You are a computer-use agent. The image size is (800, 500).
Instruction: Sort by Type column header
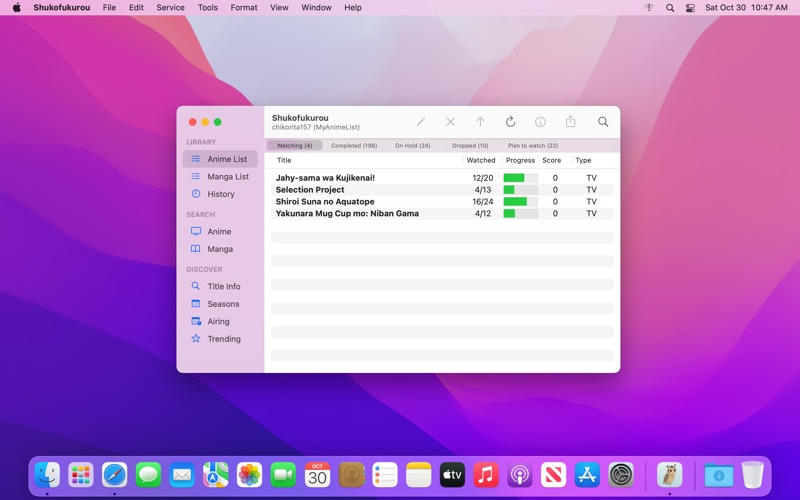[x=583, y=160]
